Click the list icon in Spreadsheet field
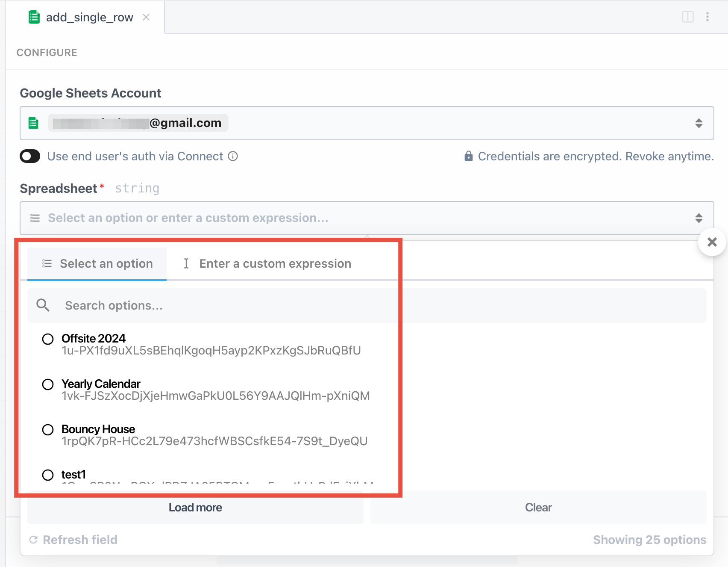 (x=35, y=218)
